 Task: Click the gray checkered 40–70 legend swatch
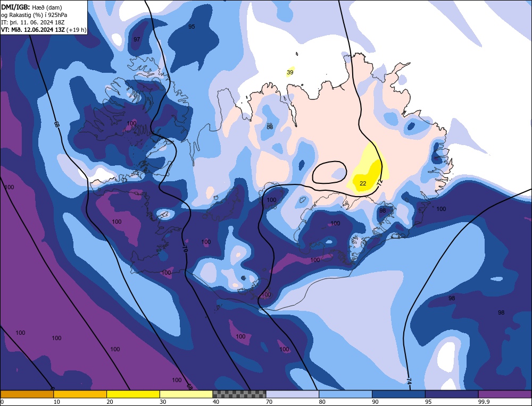click(x=239, y=394)
